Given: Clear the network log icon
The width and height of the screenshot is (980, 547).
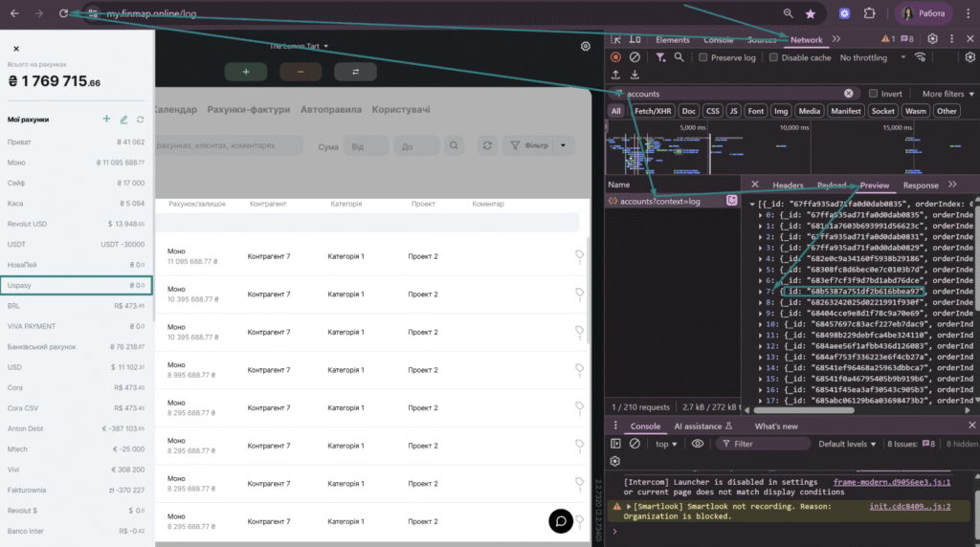Looking at the screenshot, I should coord(635,56).
